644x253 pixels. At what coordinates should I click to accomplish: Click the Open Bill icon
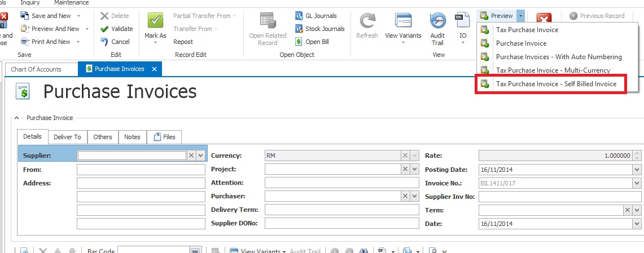pos(299,42)
